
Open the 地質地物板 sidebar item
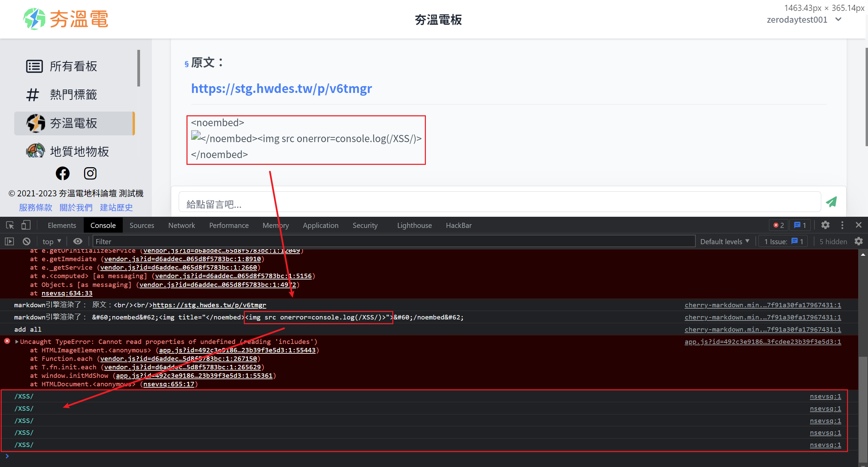tap(74, 151)
